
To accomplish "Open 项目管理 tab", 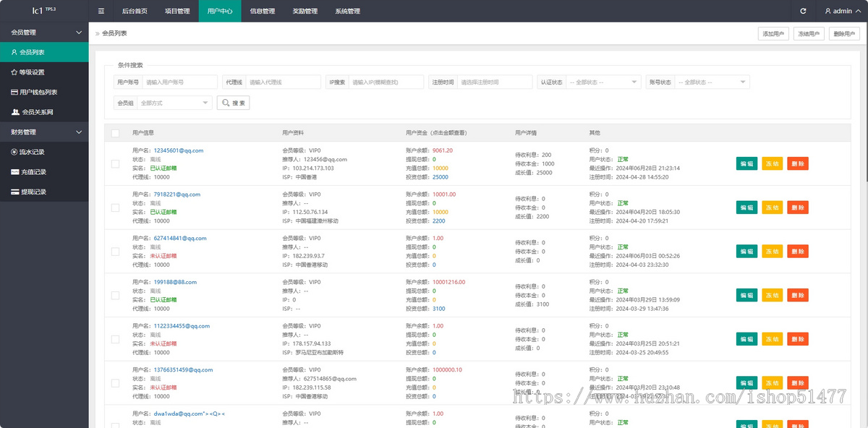I will point(177,11).
